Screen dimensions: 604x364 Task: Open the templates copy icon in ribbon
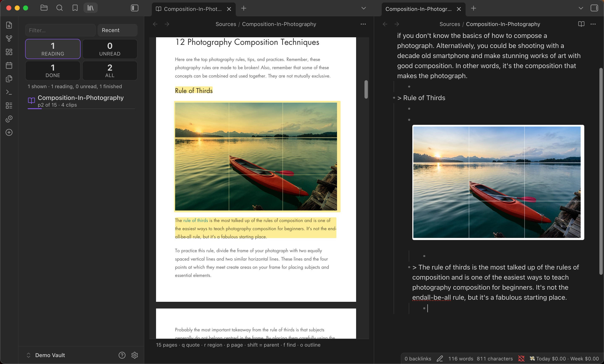pyautogui.click(x=9, y=79)
